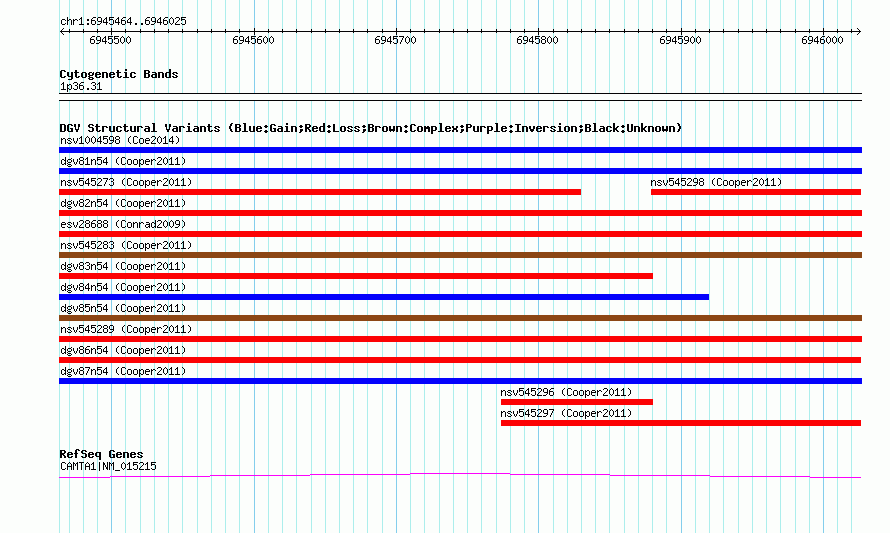Select the nsv545283 brown complex bar
The image size is (890, 533).
[x=460, y=255]
